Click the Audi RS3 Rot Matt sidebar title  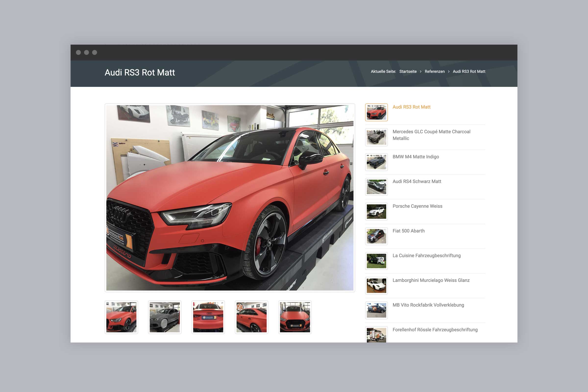[412, 107]
